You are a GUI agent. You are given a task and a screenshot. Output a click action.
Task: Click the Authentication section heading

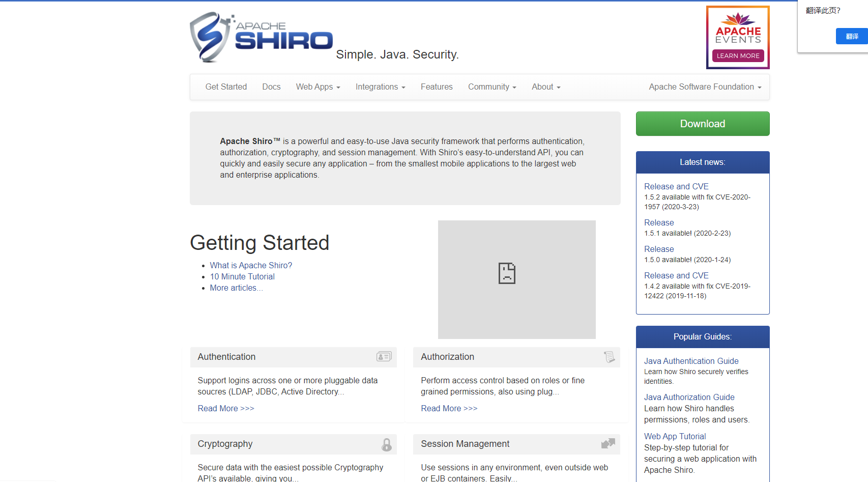click(x=226, y=357)
